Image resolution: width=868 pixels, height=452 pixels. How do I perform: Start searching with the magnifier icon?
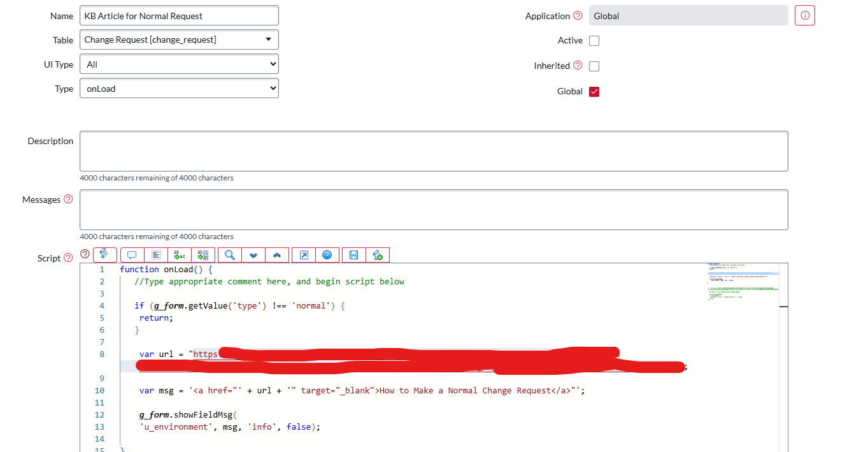click(x=229, y=255)
